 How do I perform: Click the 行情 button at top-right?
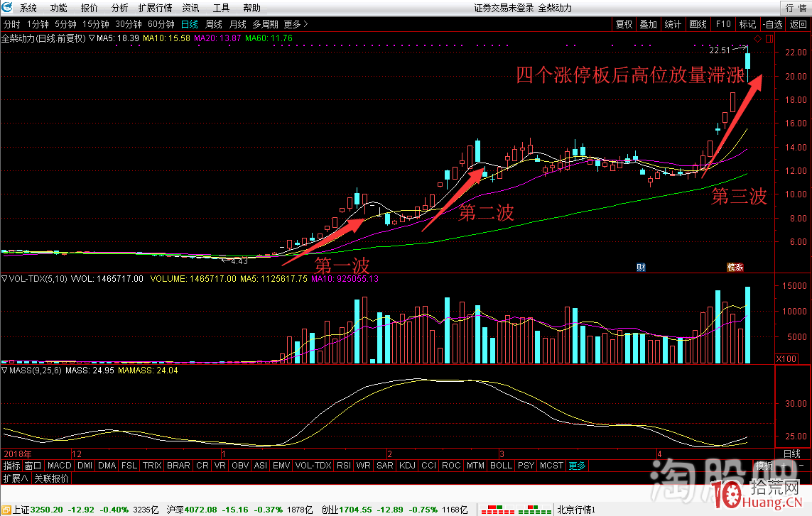(796, 8)
